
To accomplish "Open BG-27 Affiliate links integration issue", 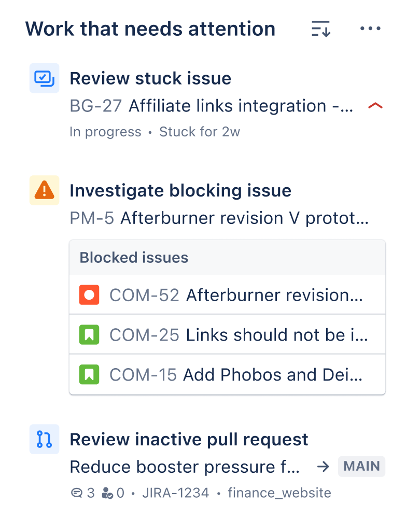I will click(x=212, y=106).
